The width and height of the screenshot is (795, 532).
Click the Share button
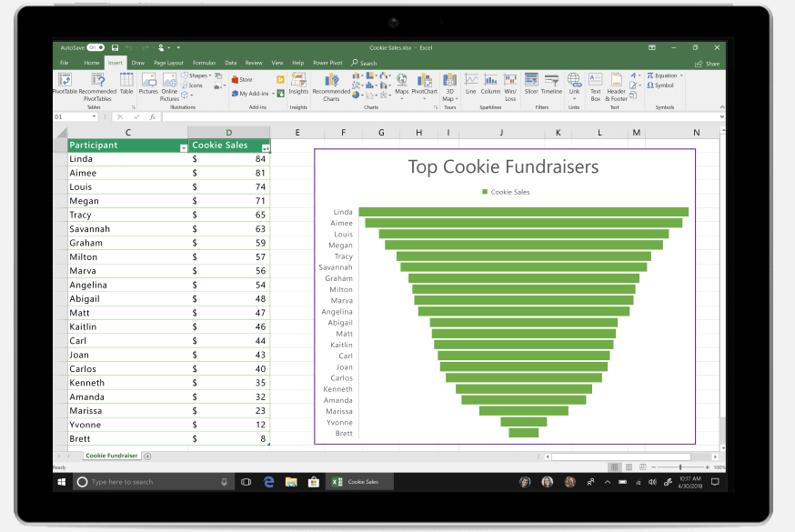pyautogui.click(x=708, y=64)
